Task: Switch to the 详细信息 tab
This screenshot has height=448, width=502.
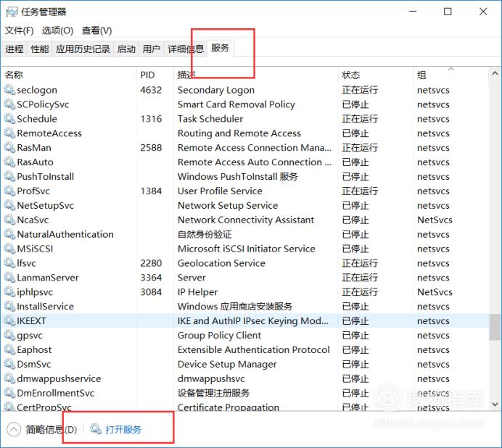Action: tap(186, 49)
